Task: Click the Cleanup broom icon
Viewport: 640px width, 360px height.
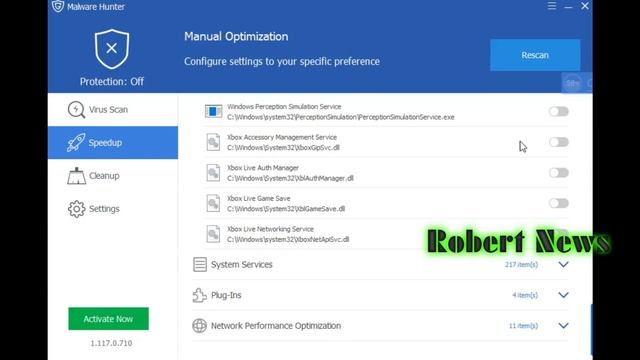Action: (x=76, y=176)
